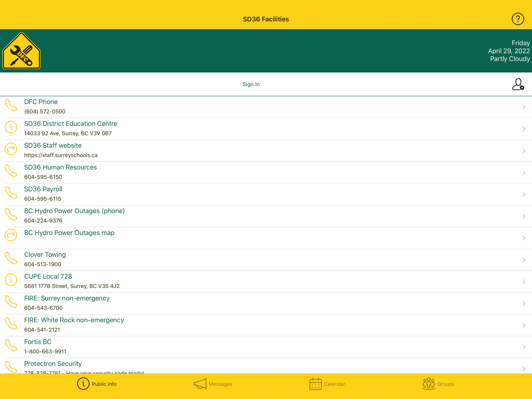
Task: Tap phone icon beside Clover Towing
Action: [x=11, y=258]
